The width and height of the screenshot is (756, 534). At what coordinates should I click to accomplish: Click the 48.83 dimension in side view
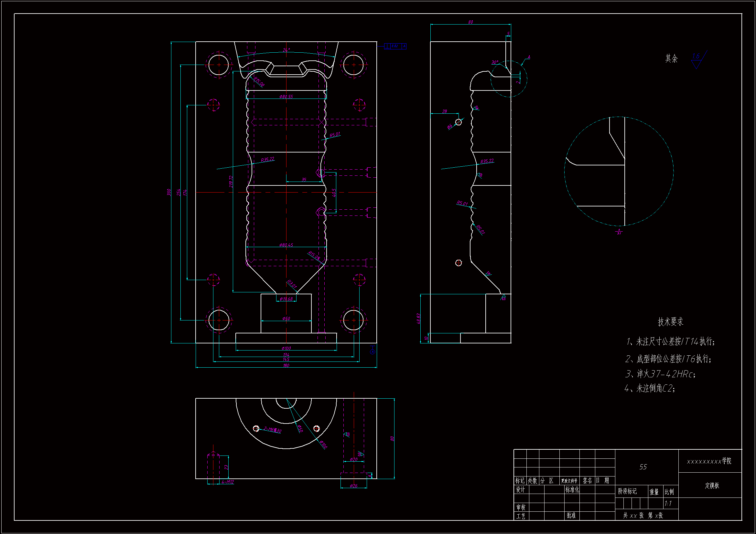(x=418, y=319)
